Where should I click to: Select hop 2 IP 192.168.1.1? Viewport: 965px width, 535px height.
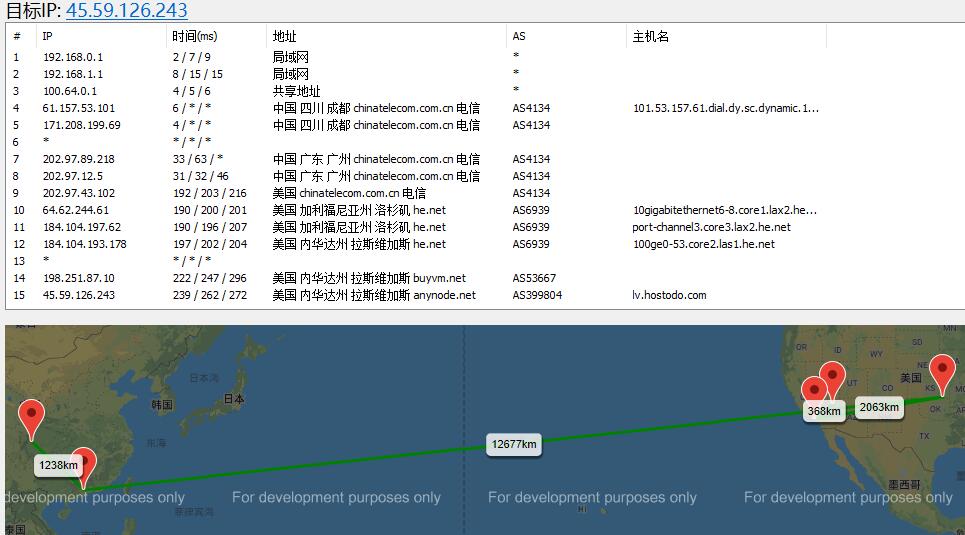click(x=73, y=74)
